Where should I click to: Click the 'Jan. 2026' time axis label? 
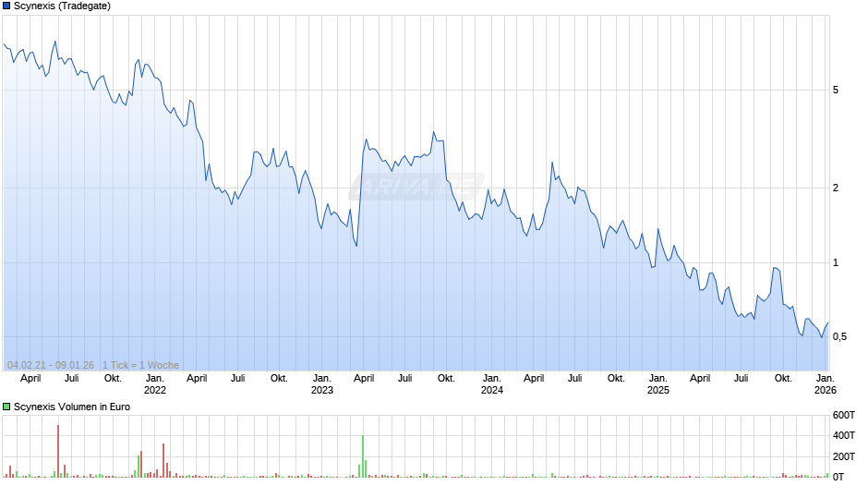click(826, 384)
